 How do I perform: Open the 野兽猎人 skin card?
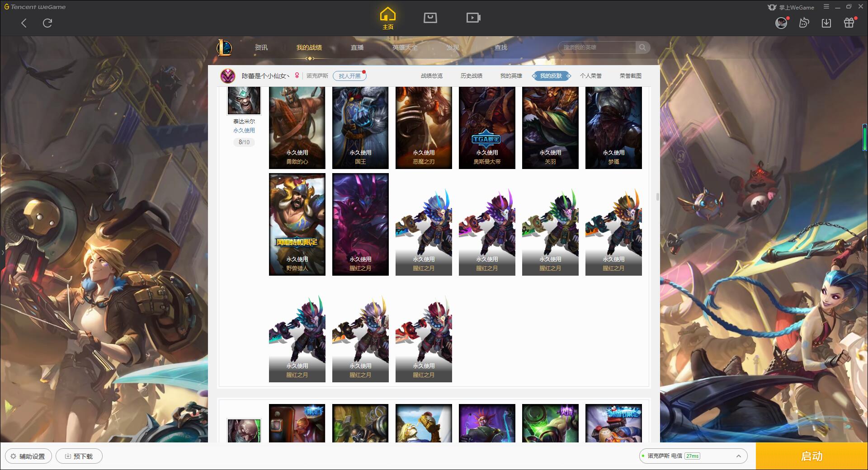click(297, 224)
